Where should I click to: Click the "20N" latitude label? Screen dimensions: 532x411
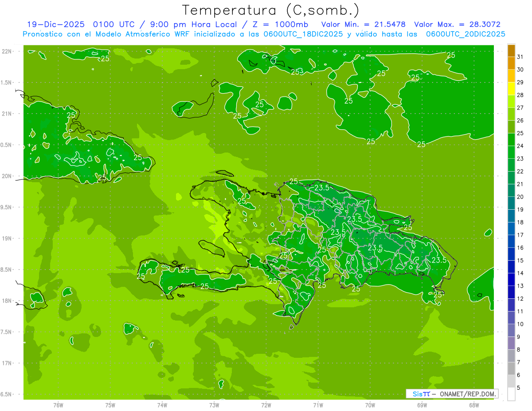click(x=8, y=176)
